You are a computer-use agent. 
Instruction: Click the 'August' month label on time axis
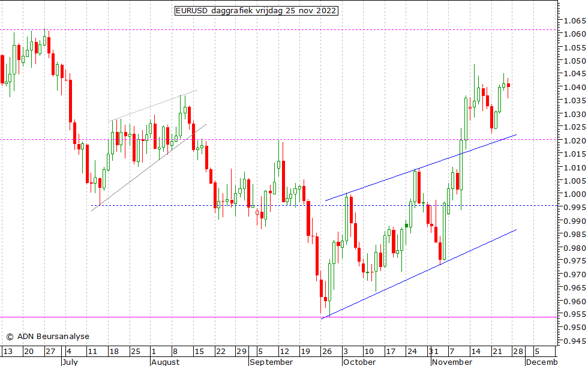(166, 362)
